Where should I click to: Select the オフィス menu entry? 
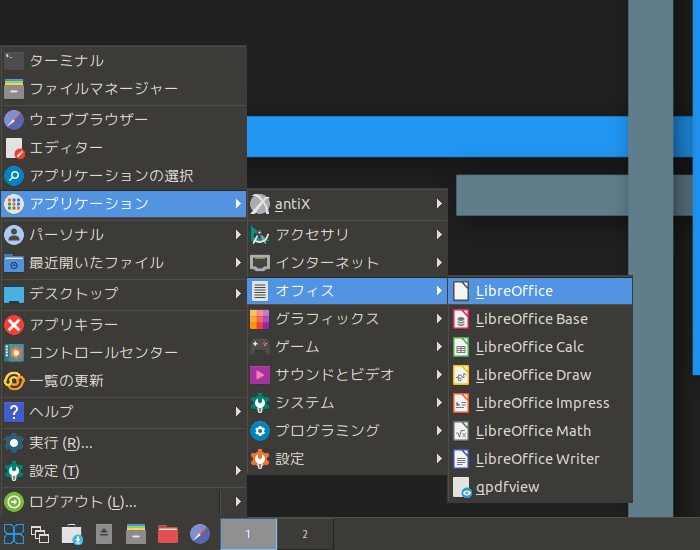click(x=347, y=291)
